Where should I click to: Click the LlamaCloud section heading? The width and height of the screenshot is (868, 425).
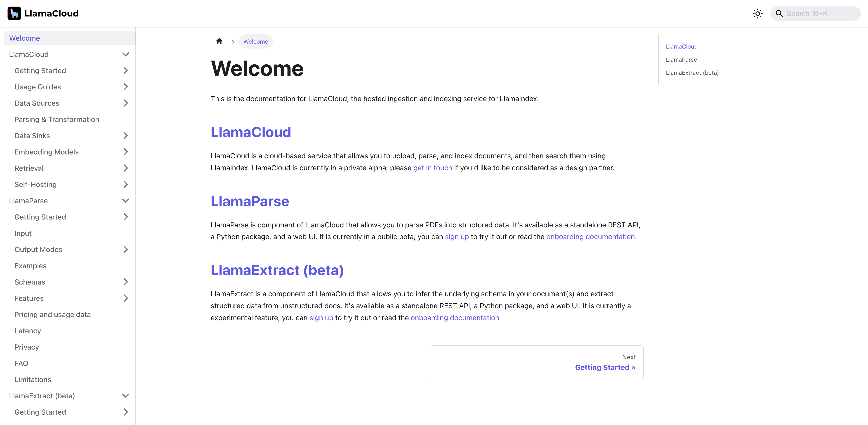click(x=251, y=132)
